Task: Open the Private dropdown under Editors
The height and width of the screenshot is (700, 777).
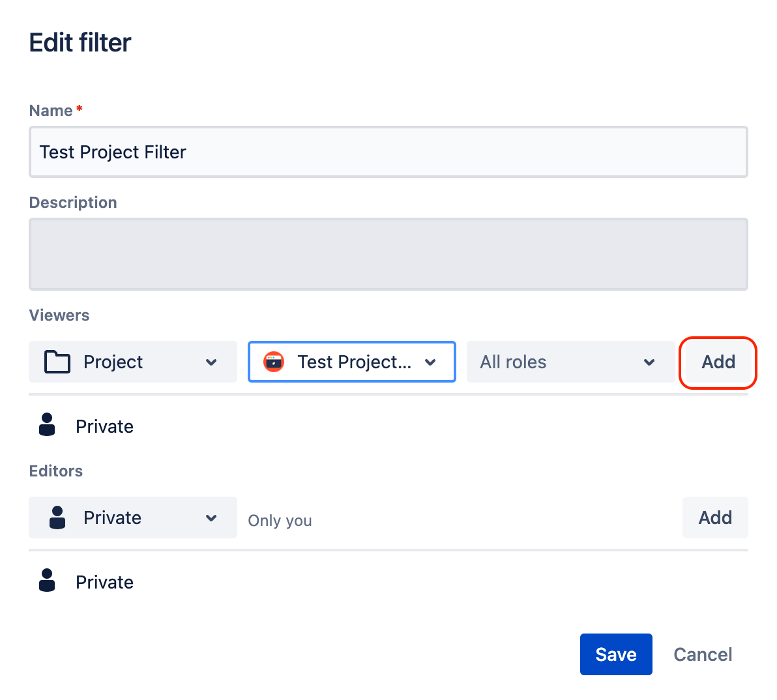Action: 132,517
